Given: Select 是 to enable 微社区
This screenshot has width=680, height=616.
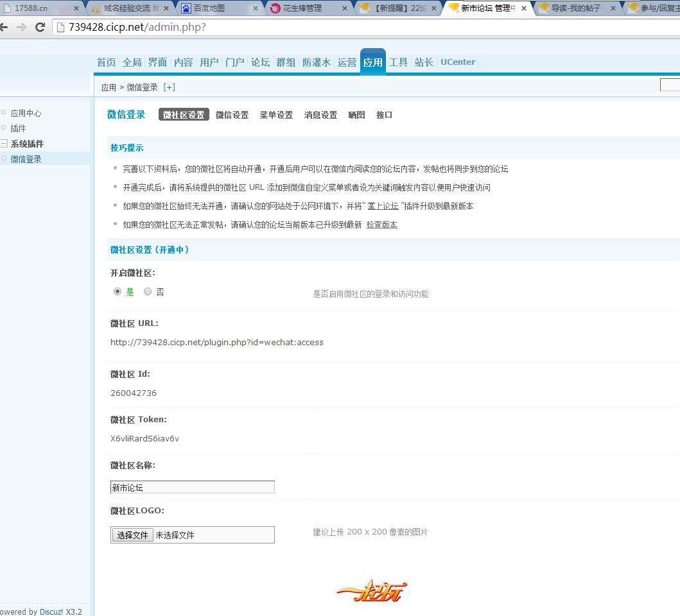Looking at the screenshot, I should 117,291.
